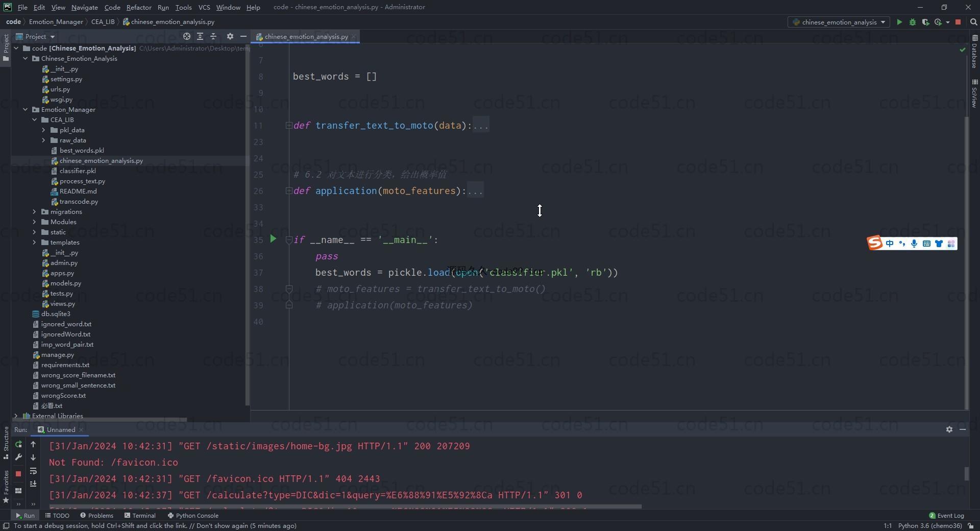Collapse the CEA_LIB folder
This screenshot has height=531, width=980.
coord(34,119)
